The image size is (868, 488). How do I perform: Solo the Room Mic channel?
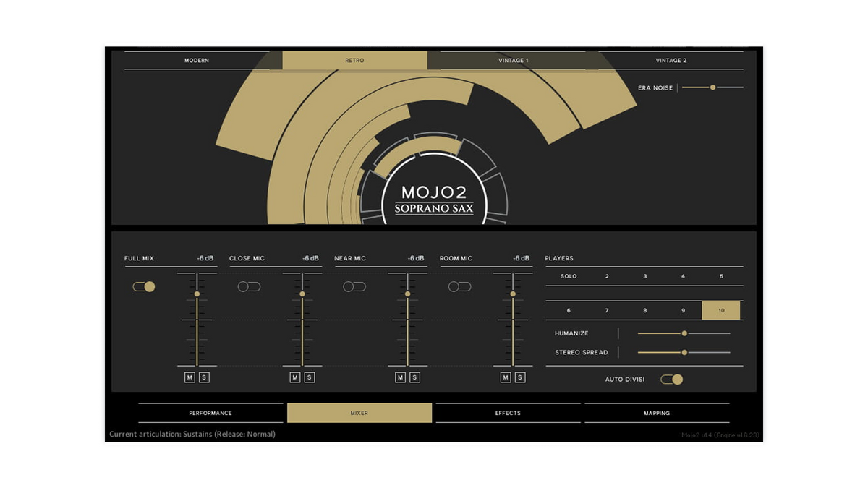520,377
